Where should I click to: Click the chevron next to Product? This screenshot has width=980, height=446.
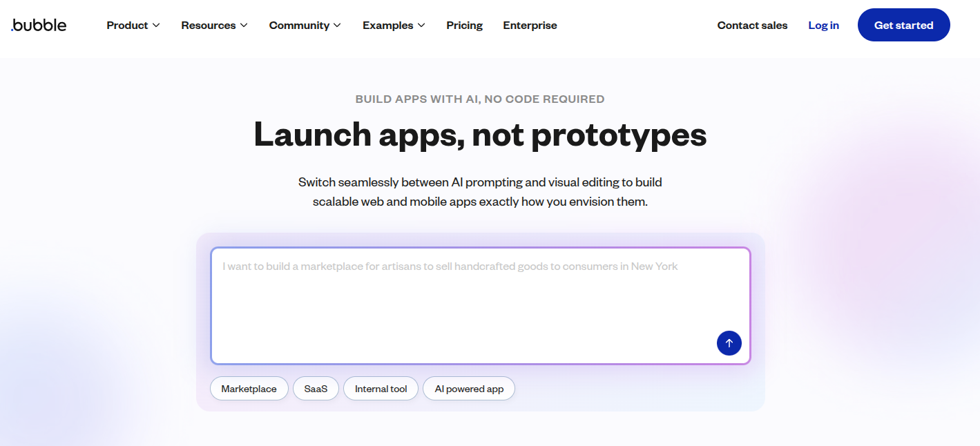point(156,26)
